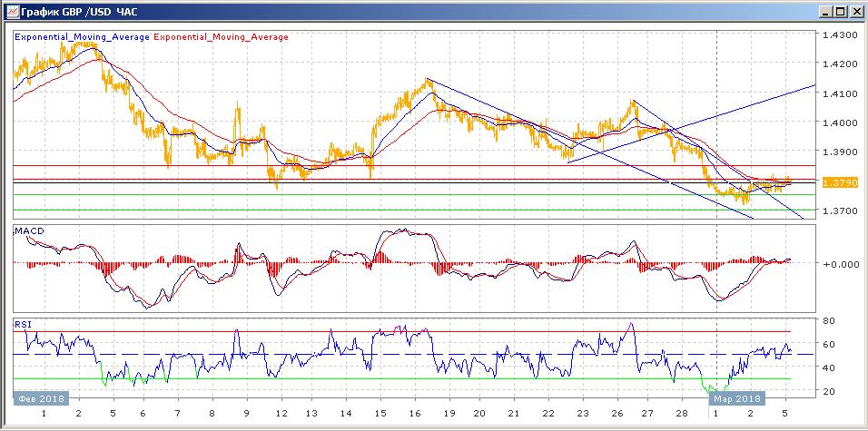This screenshot has width=868, height=431.
Task: Minimize the GBP/USD chart window
Action: (x=827, y=11)
